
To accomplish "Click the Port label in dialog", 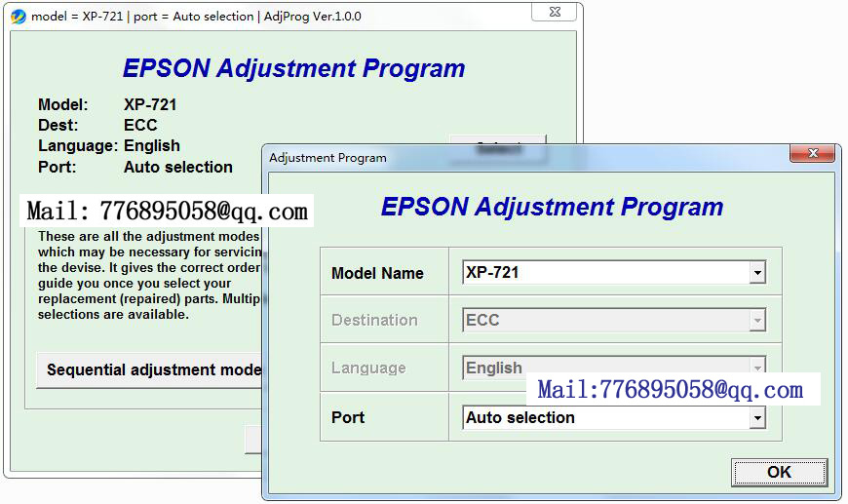I will (348, 417).
